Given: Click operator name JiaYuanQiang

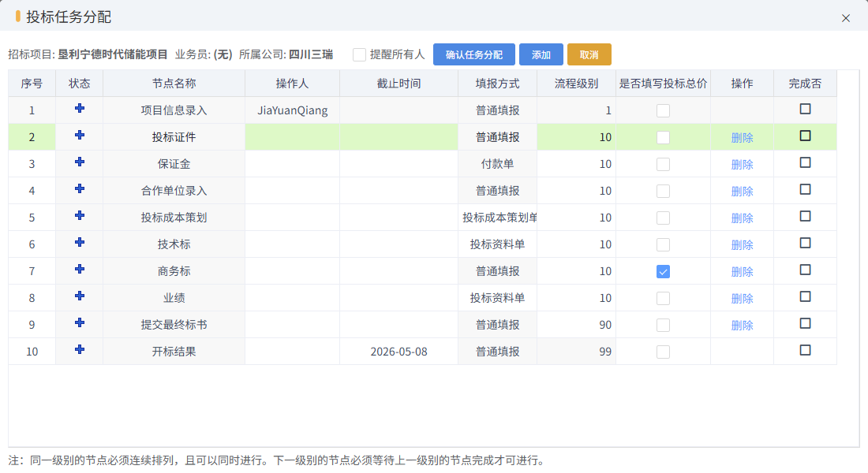Looking at the screenshot, I should pyautogui.click(x=292, y=110).
